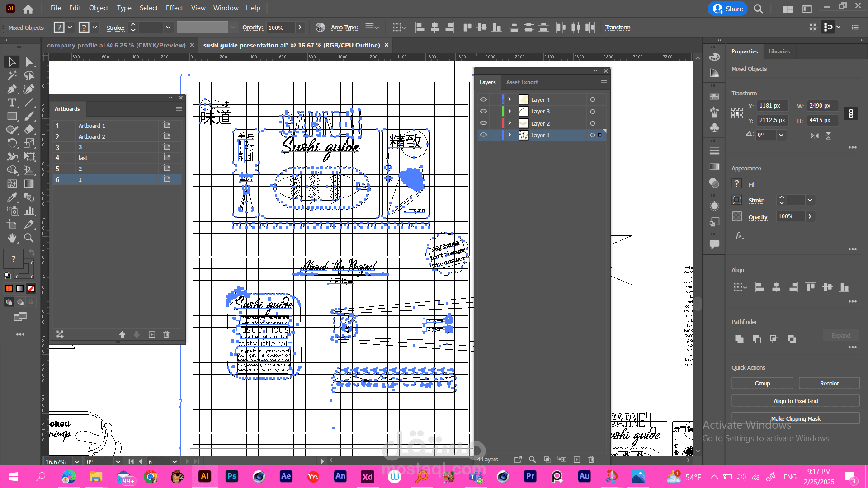Click Layer 3 target circle
Screen dimensions: 868x488
(593, 112)
